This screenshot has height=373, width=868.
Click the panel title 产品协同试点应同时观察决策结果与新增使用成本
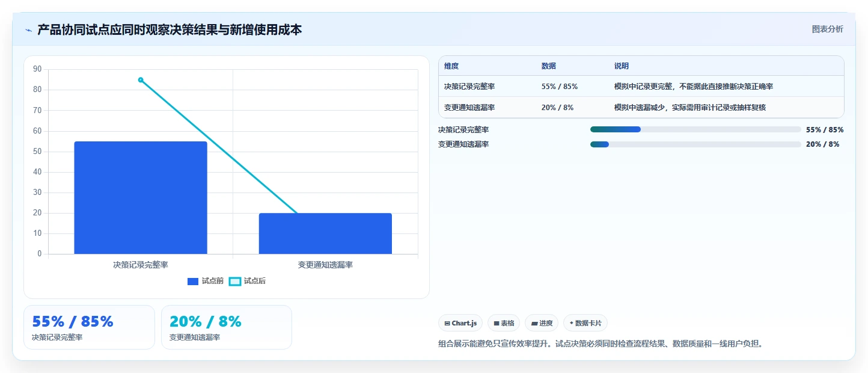[x=170, y=29]
